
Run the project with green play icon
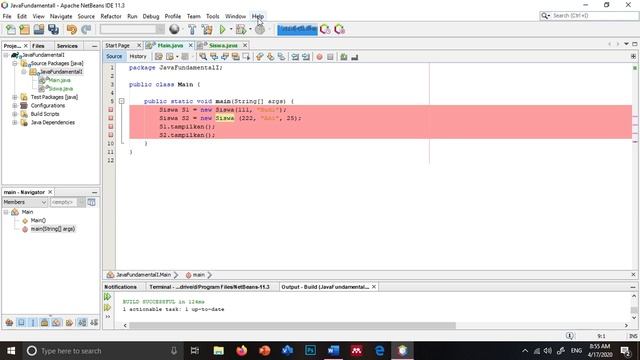pos(222,29)
